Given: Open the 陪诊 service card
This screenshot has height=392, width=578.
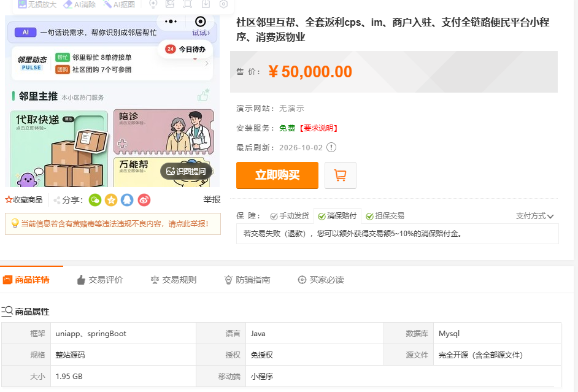Looking at the screenshot, I should pos(164,132).
